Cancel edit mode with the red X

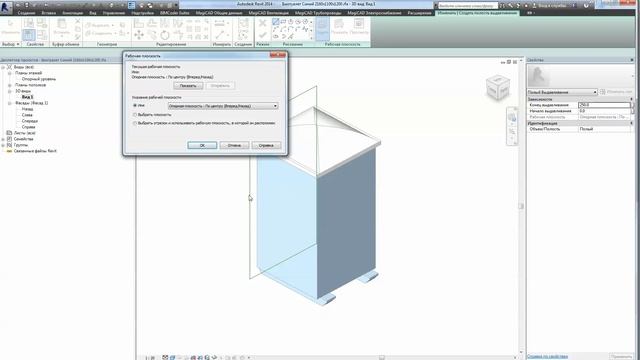(x=262, y=23)
